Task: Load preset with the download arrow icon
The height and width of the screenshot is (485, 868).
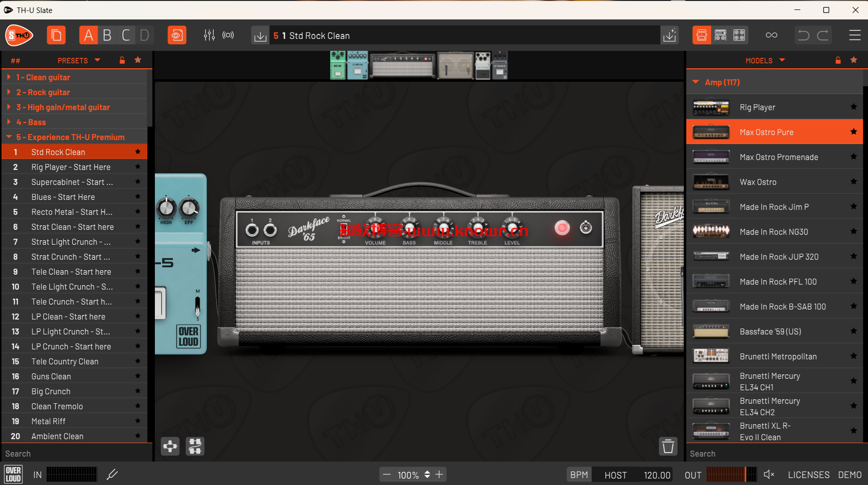Action: pyautogui.click(x=260, y=36)
